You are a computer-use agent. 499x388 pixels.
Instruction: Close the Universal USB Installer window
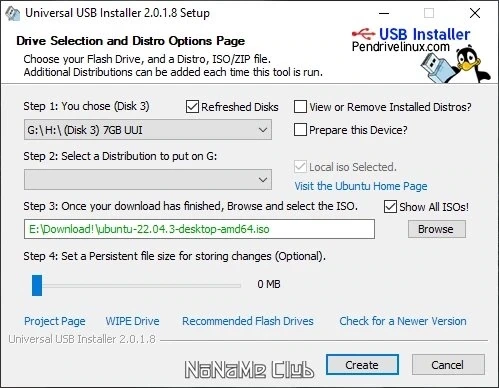coord(475,13)
